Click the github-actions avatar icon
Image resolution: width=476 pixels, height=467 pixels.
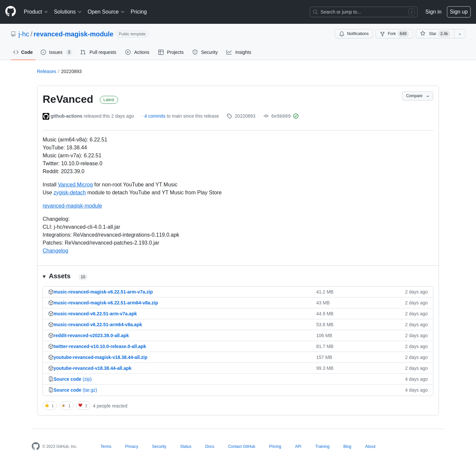click(46, 116)
